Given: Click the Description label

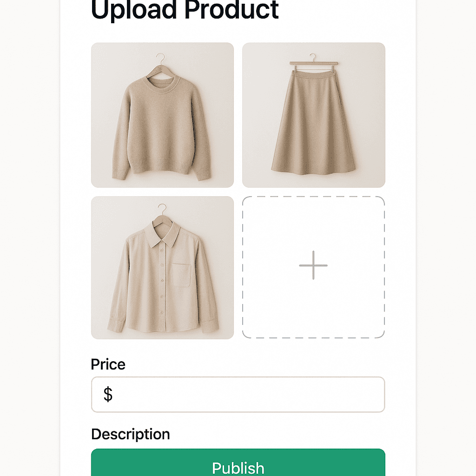Looking at the screenshot, I should click(130, 434).
